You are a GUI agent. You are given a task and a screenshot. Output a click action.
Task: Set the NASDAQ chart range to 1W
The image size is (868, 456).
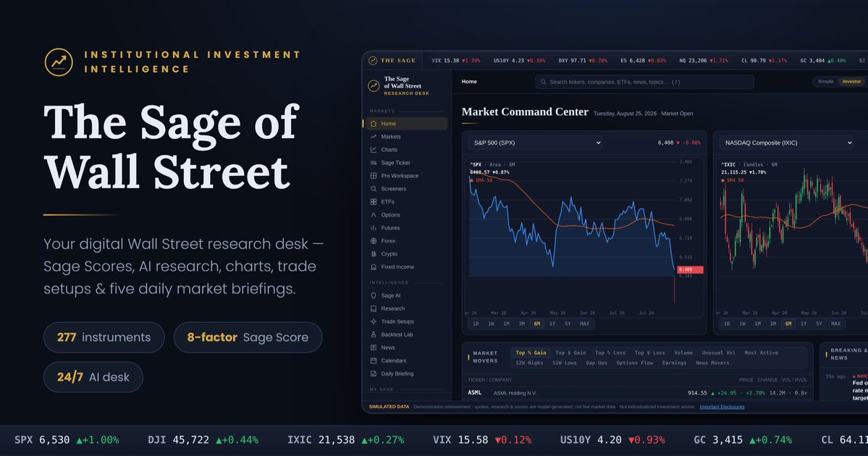742,324
